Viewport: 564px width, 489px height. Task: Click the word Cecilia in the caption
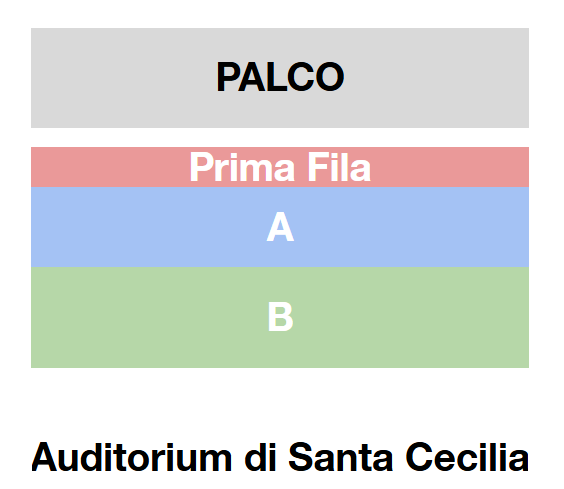pyautogui.click(x=467, y=457)
